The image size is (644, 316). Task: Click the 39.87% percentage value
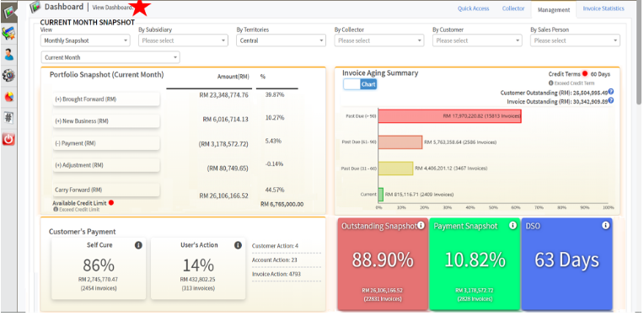pos(275,94)
